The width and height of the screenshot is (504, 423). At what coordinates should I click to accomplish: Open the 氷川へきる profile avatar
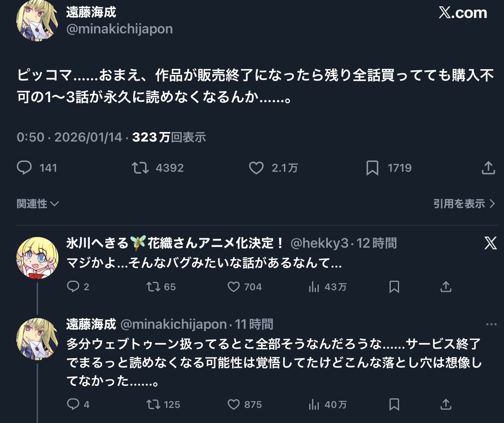[37, 258]
